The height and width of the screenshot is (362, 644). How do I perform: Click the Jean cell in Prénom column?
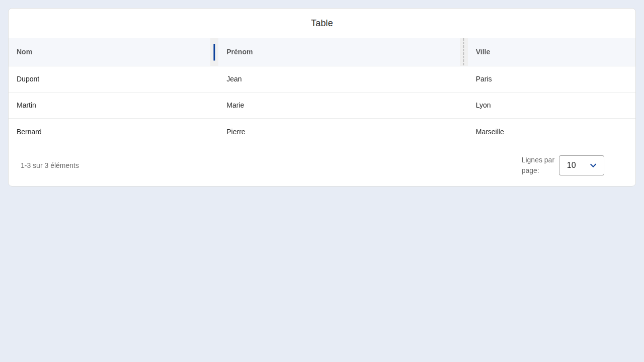point(234,79)
